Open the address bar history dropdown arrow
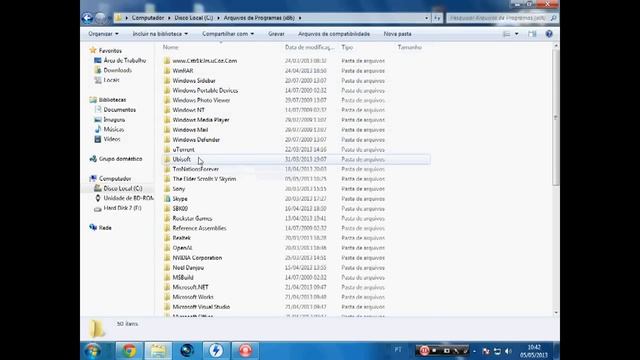 click(427, 18)
